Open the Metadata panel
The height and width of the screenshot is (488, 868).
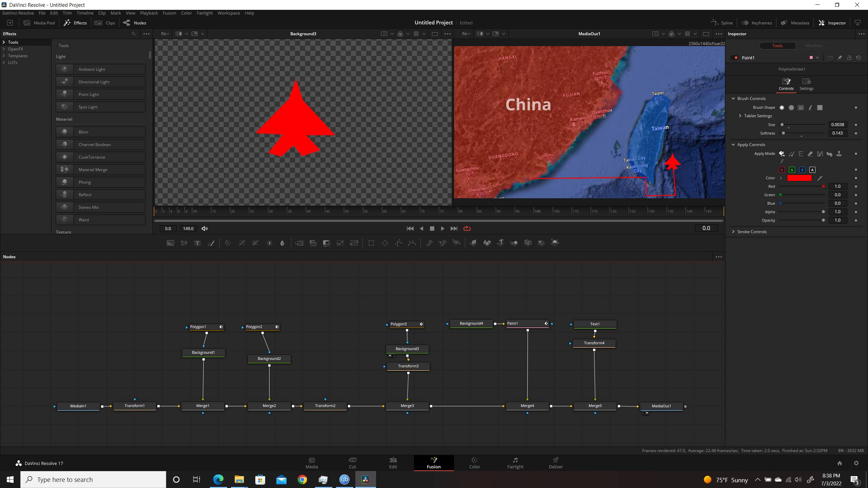[795, 23]
